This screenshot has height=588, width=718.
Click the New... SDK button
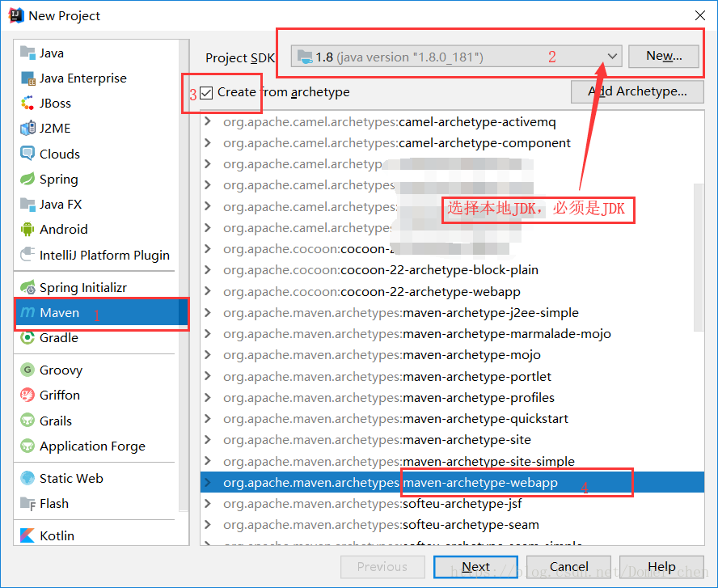coord(664,57)
